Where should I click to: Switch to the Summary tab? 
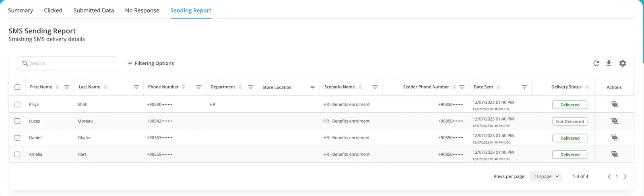21,10
